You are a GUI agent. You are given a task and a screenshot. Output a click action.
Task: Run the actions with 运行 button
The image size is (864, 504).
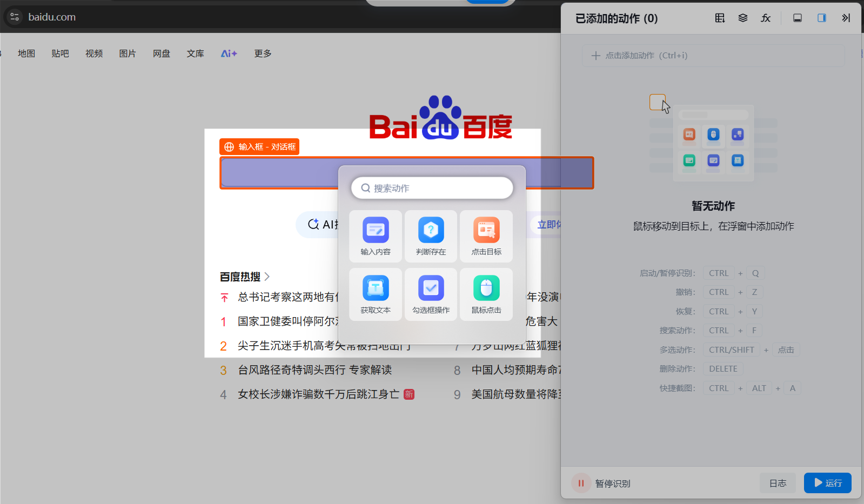pyautogui.click(x=827, y=483)
